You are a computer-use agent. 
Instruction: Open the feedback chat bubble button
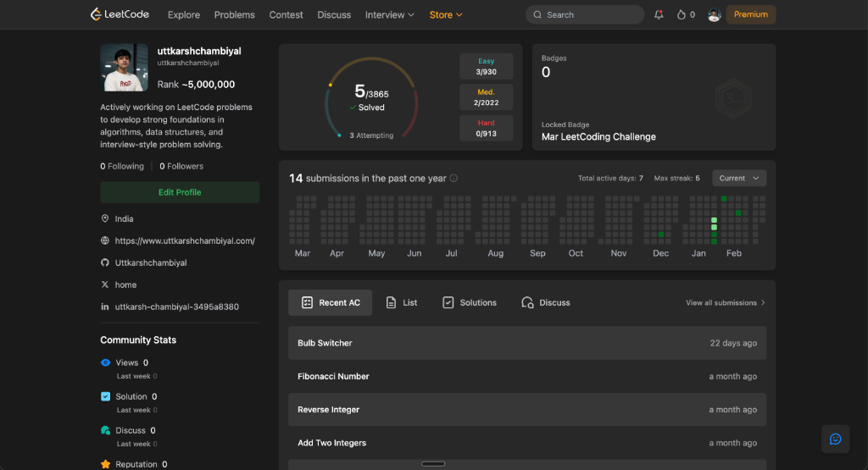835,439
